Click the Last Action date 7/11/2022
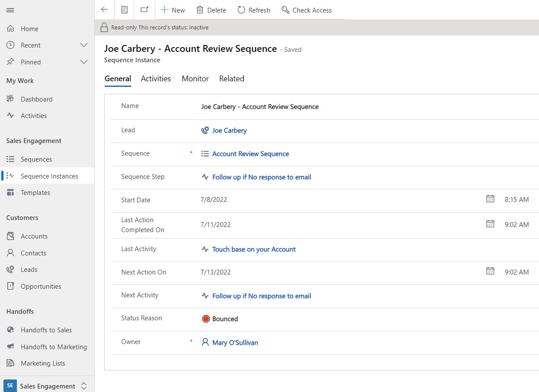Screen dimensions: 539x392 (215, 225)
